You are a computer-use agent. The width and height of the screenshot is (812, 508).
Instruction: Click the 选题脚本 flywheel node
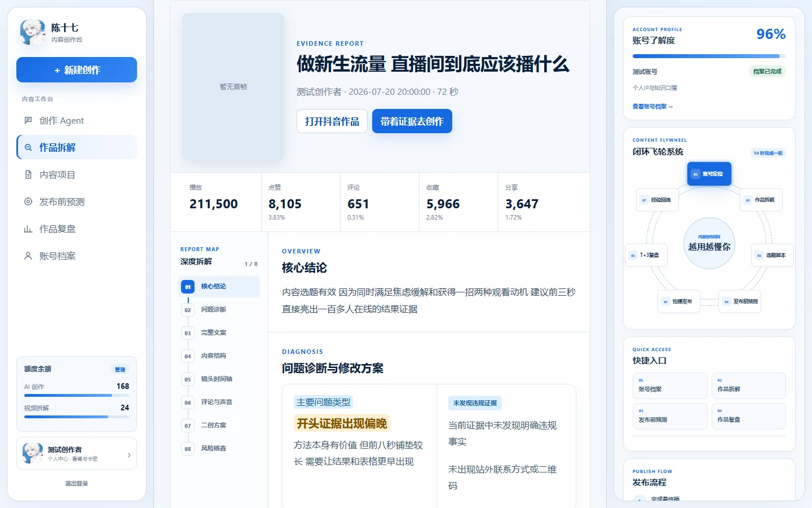tap(773, 255)
